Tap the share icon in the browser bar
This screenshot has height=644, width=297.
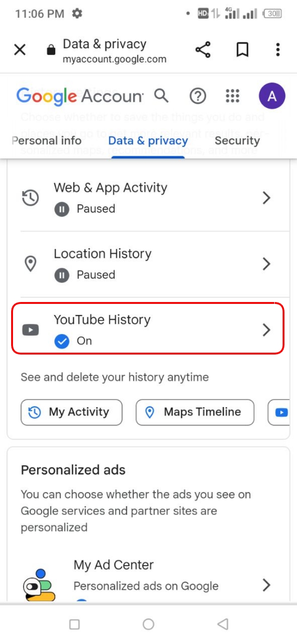pyautogui.click(x=203, y=50)
